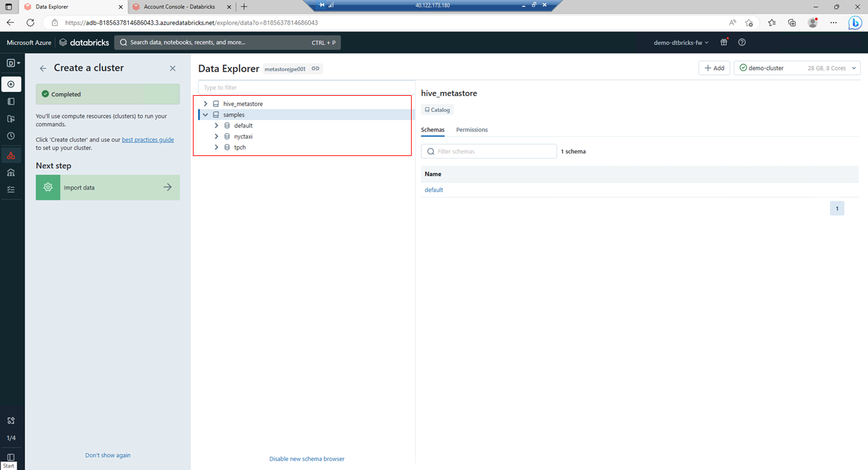Click the Search data, notebooks, recents search bar
Screen dimensions: 868x470
tap(228, 43)
